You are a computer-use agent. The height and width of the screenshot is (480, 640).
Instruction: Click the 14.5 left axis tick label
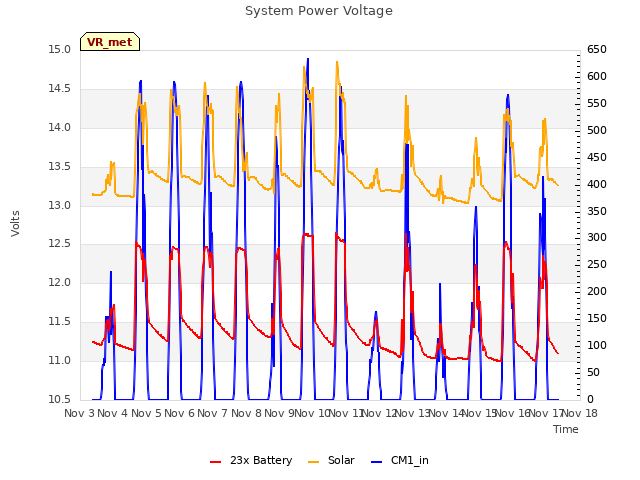point(60,89)
